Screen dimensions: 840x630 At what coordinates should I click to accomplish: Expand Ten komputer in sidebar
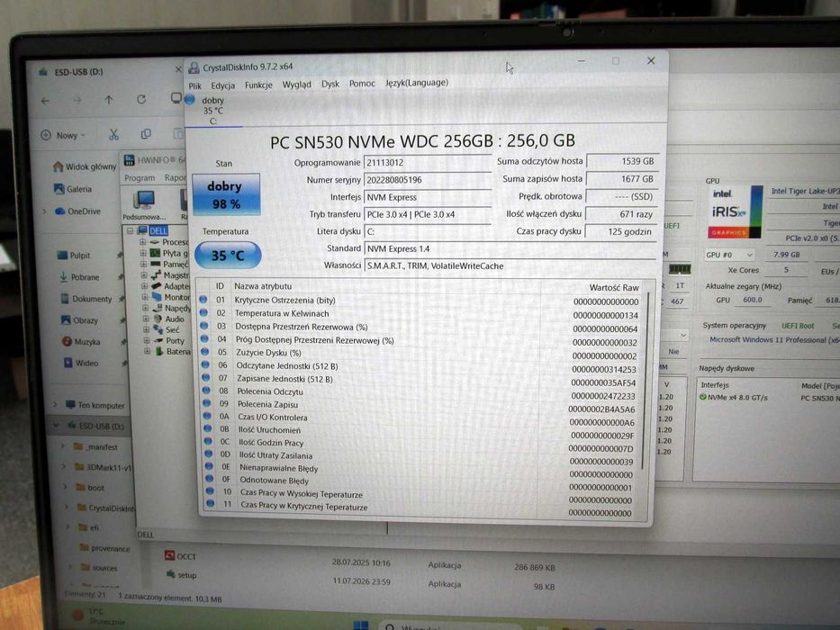coord(55,405)
